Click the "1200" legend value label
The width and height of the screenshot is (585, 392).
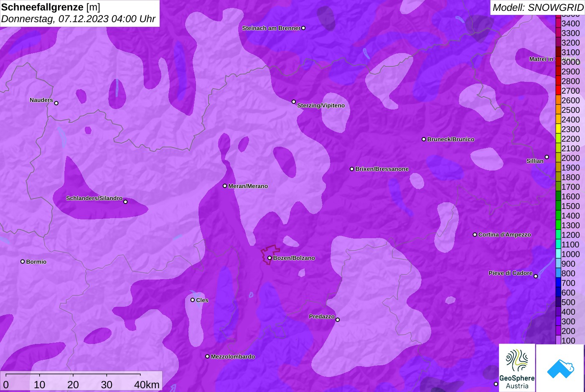coord(571,235)
